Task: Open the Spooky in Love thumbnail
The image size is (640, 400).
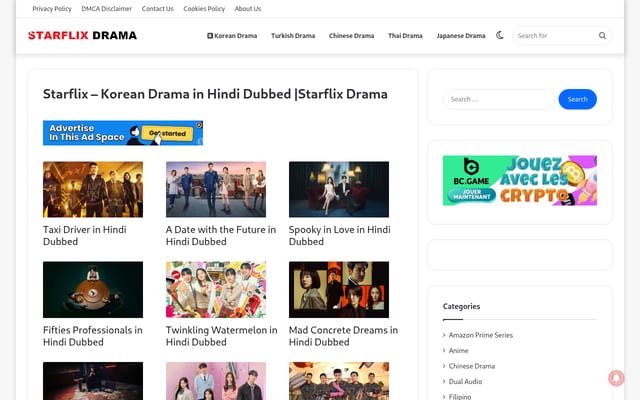Action: point(339,189)
